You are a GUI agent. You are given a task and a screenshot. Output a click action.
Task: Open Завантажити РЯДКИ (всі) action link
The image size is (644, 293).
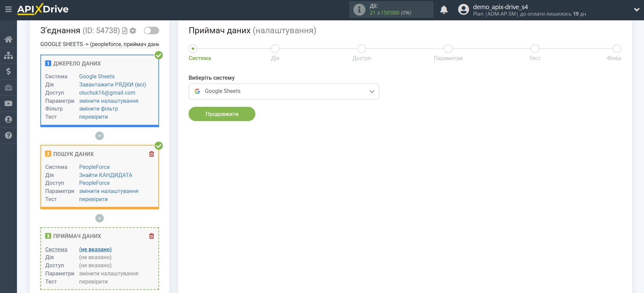[x=113, y=84]
